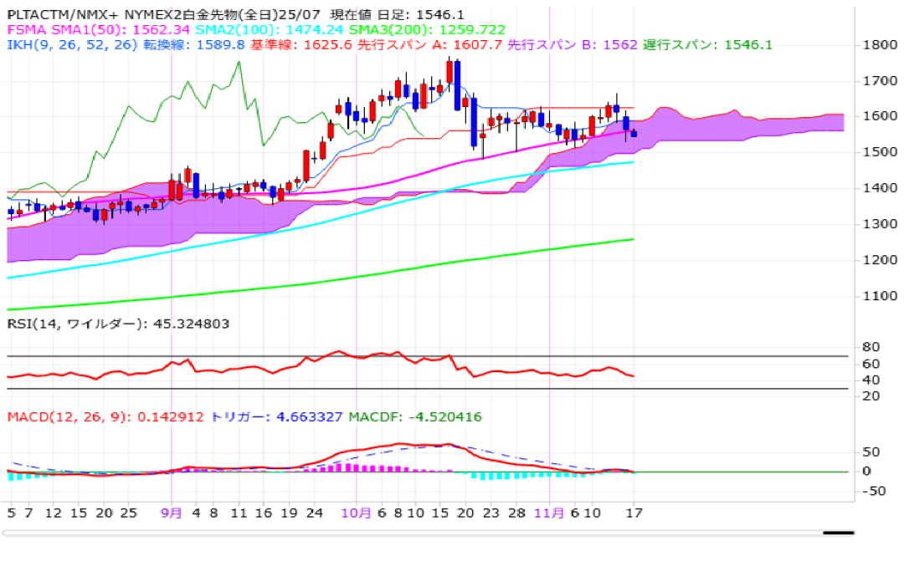Click the 11月 month marker on the date axis

coord(548,513)
